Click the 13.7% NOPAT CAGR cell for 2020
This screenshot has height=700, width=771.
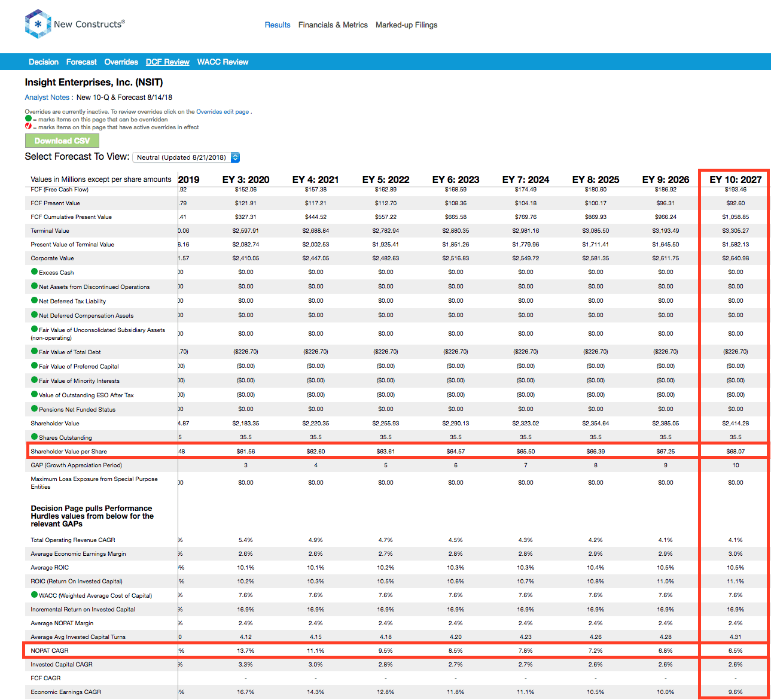pyautogui.click(x=246, y=651)
